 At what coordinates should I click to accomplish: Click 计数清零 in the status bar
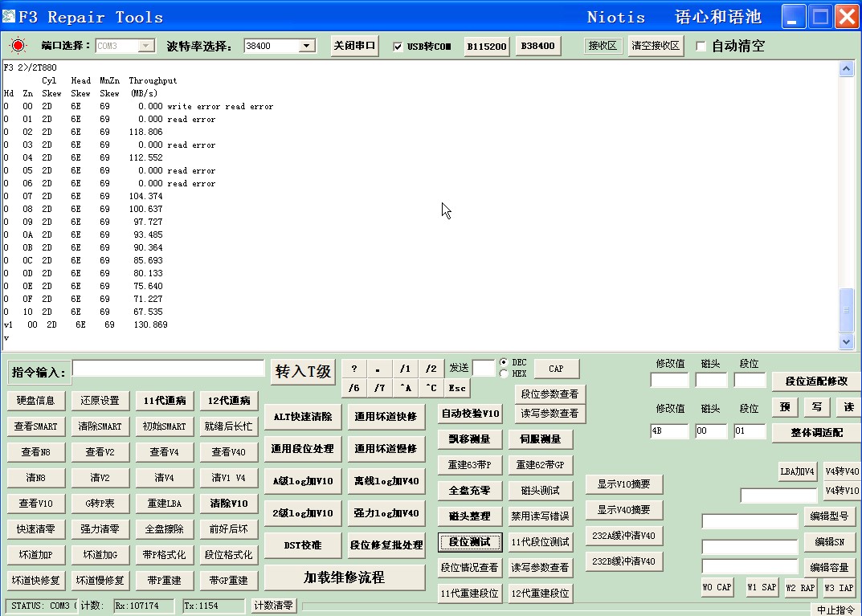pos(274,606)
